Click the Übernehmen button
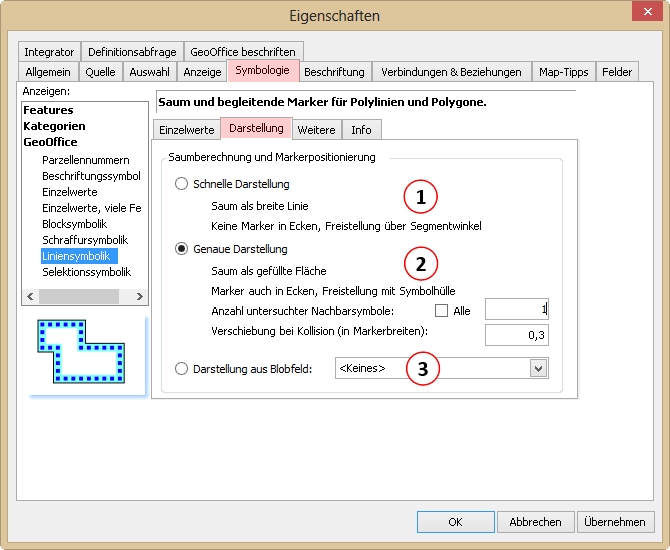670x550 pixels. point(616,522)
